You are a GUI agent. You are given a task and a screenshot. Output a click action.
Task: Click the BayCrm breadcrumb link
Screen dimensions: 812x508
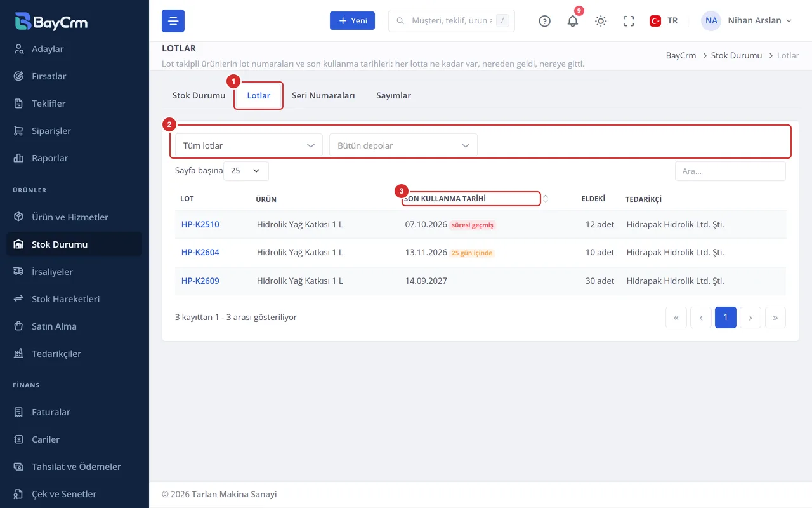[x=681, y=55]
